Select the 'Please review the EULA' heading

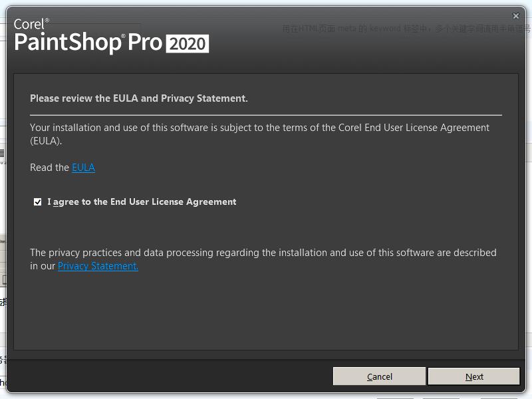tap(139, 98)
